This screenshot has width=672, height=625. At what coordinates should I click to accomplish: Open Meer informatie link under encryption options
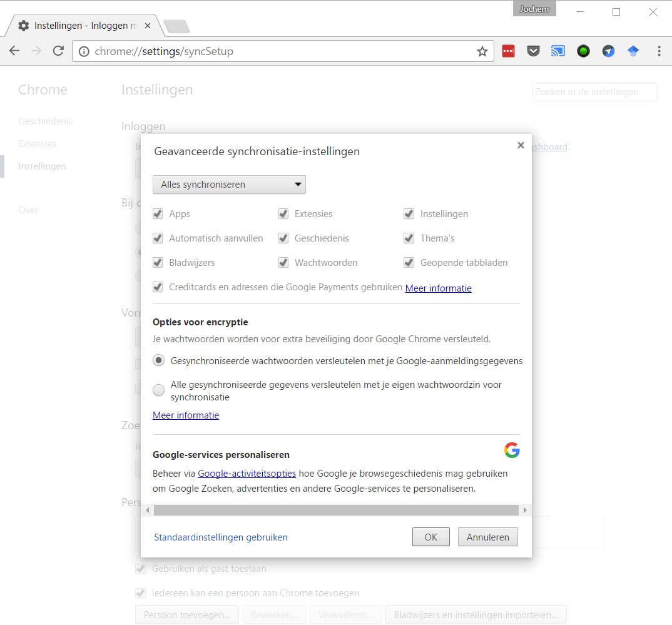(186, 415)
